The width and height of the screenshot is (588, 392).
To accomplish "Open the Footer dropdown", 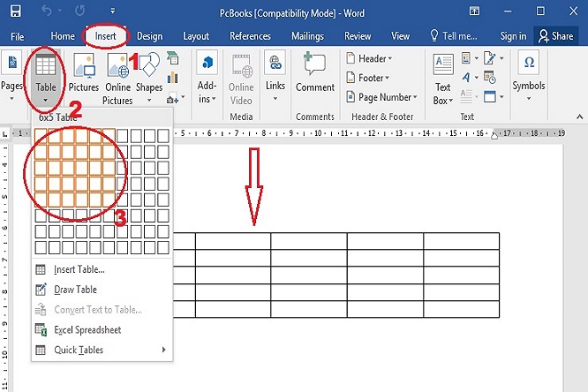I will click(367, 78).
